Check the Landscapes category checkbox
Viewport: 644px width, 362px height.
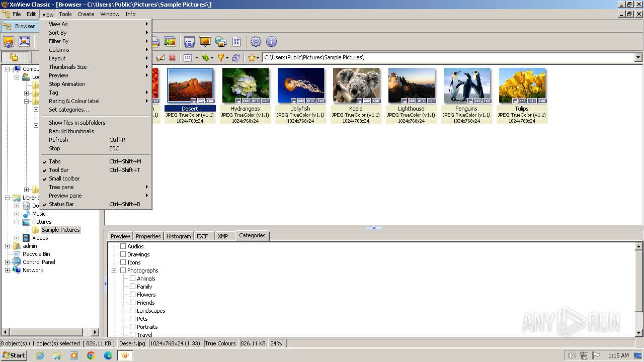coord(133,311)
